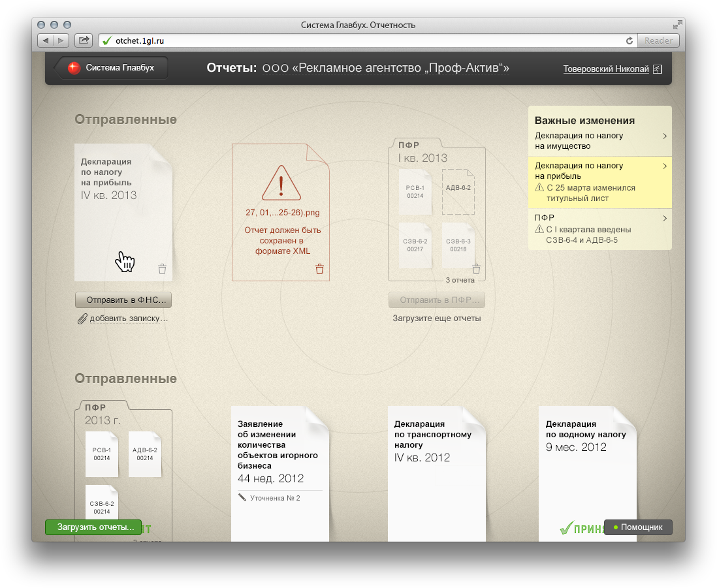Click the Загрузить отчеты green button
717x588 pixels.
pyautogui.click(x=95, y=527)
